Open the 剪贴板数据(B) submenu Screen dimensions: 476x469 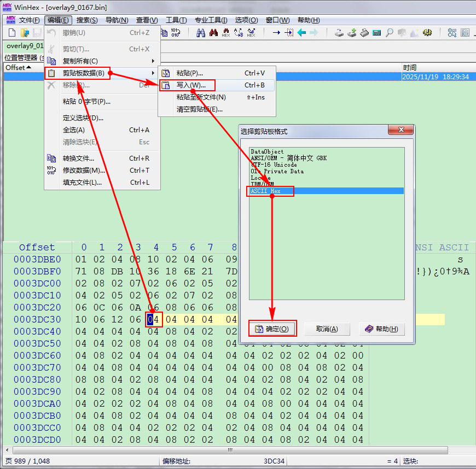coord(83,73)
